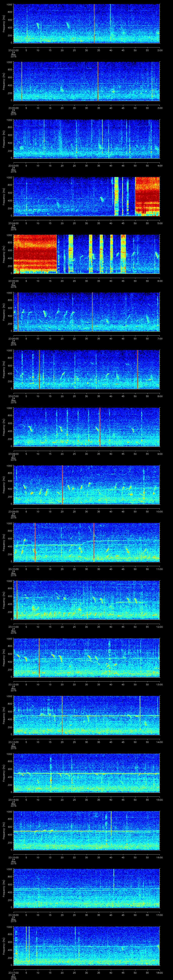Viewport: 173px width, 980px height.
Task: Click the 4:00 end time label
Action: point(160,166)
